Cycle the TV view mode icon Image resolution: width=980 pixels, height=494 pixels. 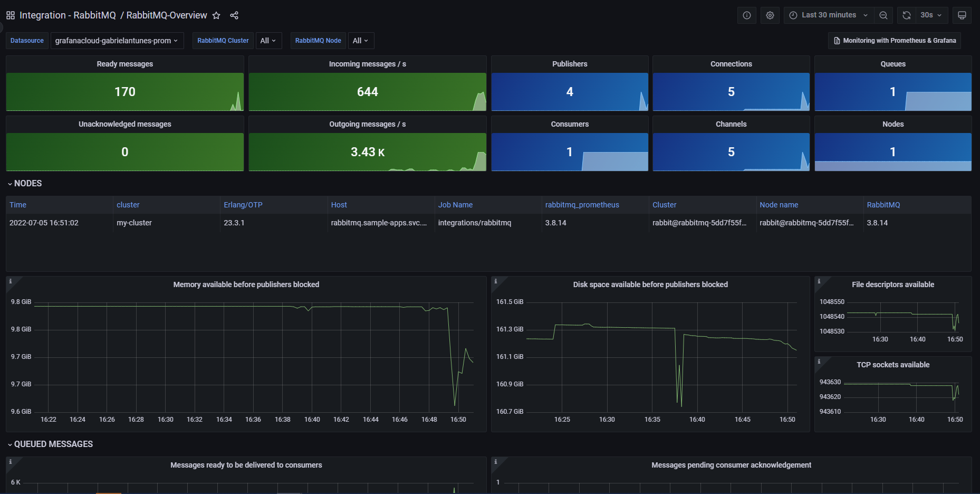962,15
